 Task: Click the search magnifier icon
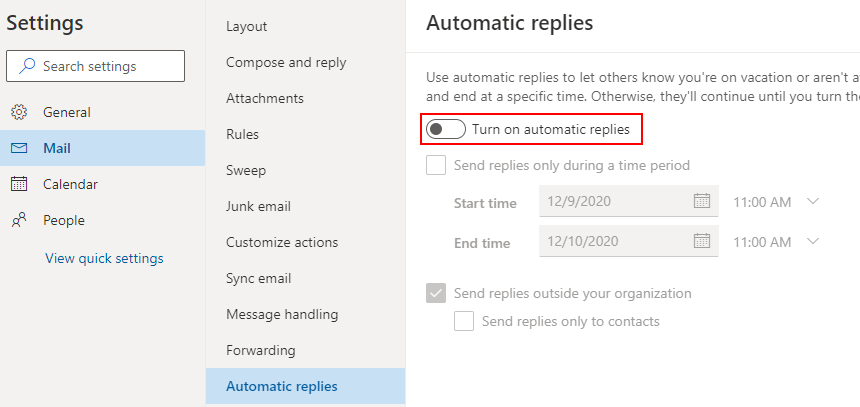coord(27,66)
